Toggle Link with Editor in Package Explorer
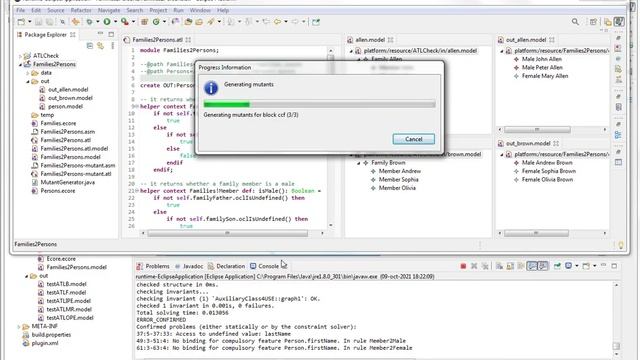This screenshot has height=360, width=640. (x=100, y=46)
